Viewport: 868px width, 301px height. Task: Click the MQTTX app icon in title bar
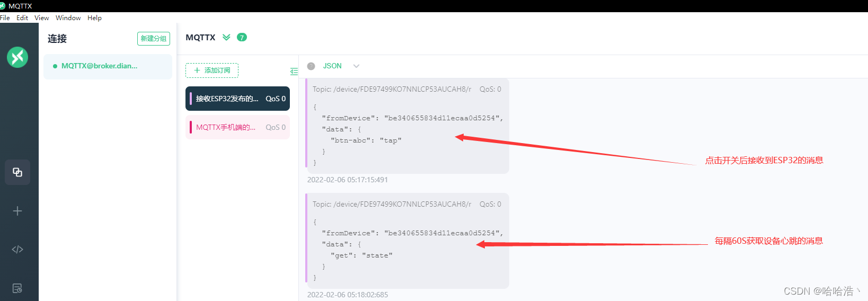click(2, 6)
